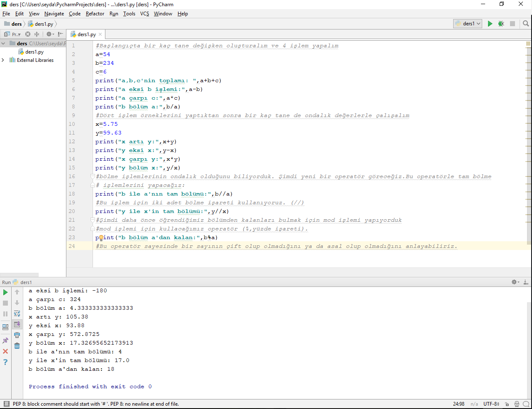532x409 pixels.
Task: Close the ders1.py editor tab
Action: [100, 34]
